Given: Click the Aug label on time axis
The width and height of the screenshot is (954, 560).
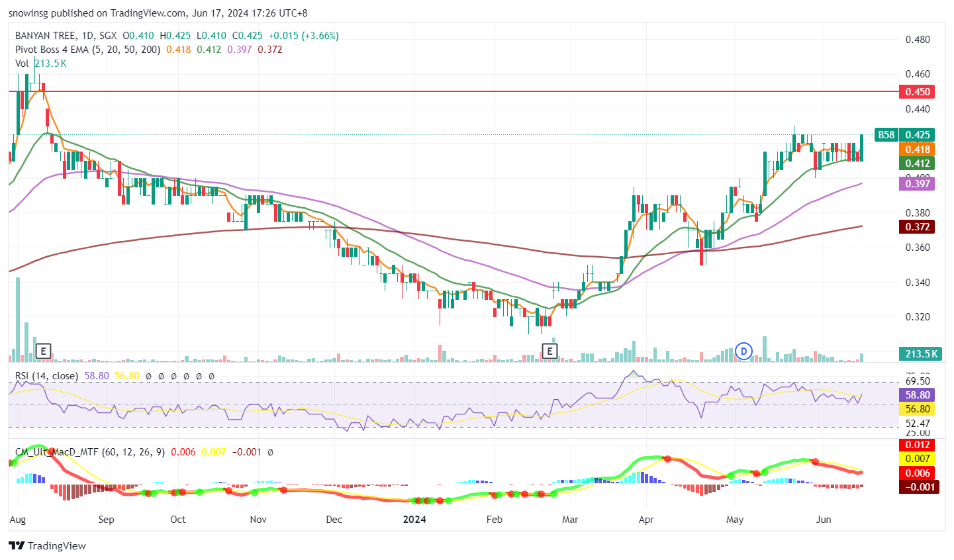Looking at the screenshot, I should [x=18, y=520].
